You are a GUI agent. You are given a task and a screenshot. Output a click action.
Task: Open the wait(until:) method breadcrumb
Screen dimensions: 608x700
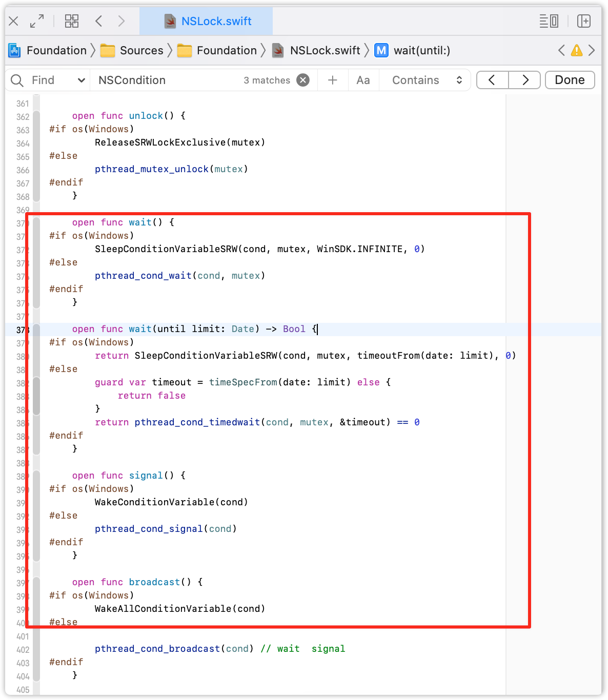click(422, 50)
